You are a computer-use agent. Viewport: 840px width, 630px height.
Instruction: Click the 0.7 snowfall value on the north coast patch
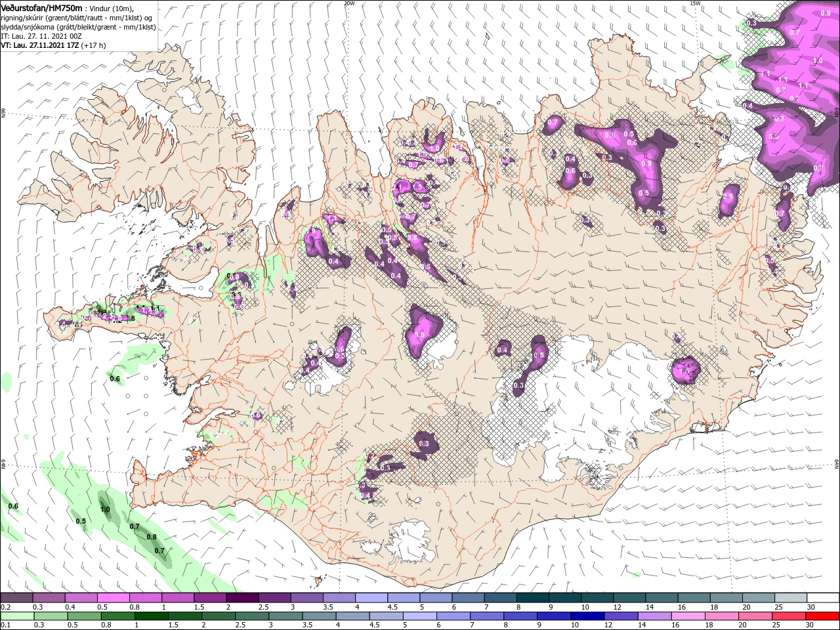(553, 122)
